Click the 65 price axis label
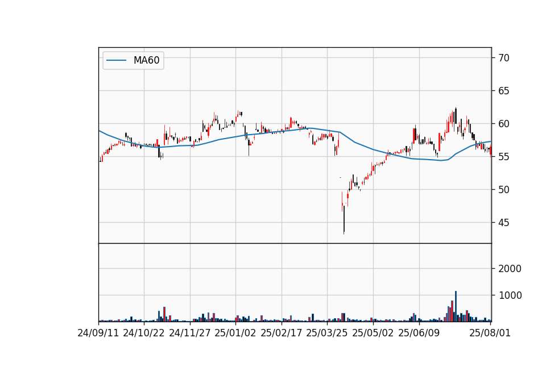This screenshot has height=392, width=546. [x=503, y=91]
